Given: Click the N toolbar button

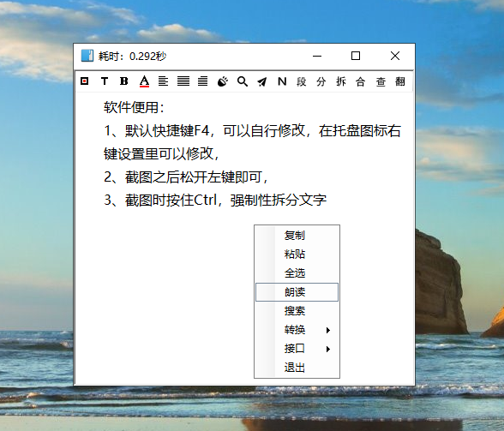Looking at the screenshot, I should coord(282,81).
